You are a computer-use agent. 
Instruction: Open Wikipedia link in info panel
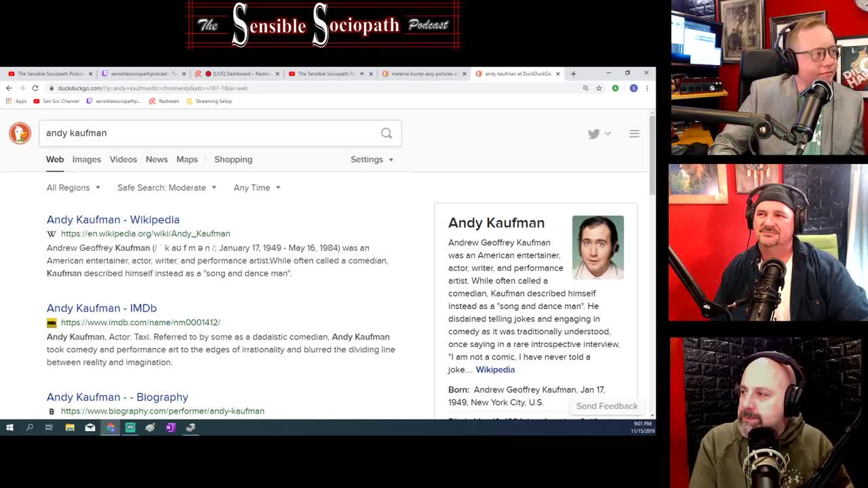tap(495, 369)
